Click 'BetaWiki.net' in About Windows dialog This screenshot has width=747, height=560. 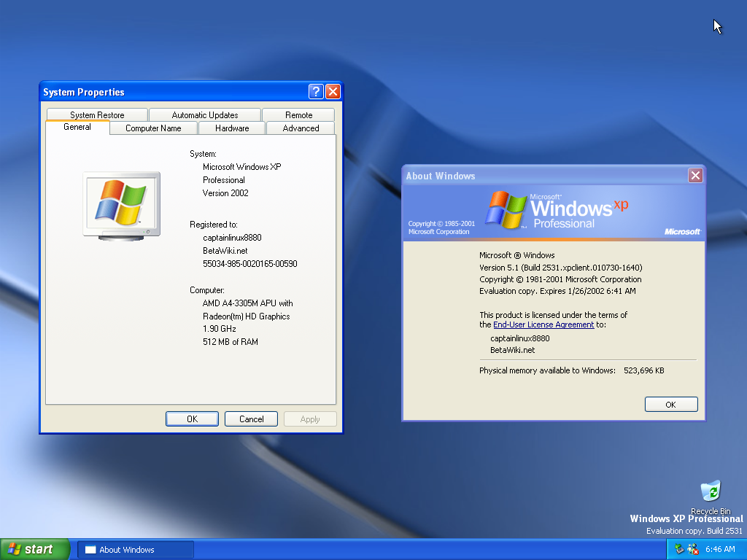[x=513, y=350]
